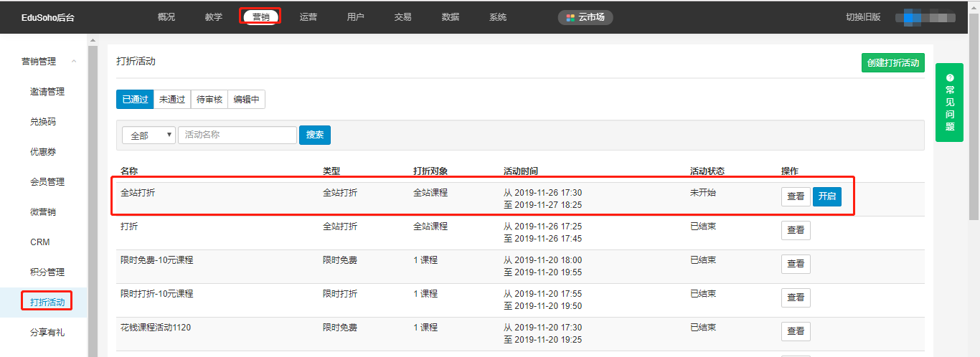
Task: Select 会员管理 in the left sidebar
Action: [x=47, y=182]
